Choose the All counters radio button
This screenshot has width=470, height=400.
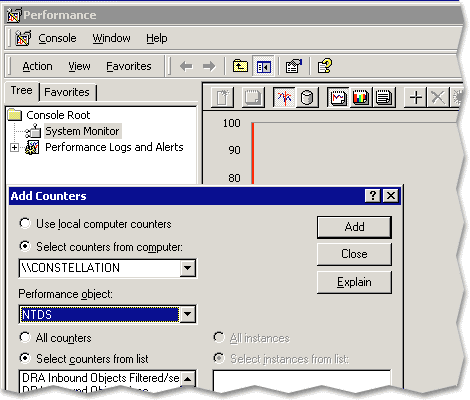click(25, 337)
